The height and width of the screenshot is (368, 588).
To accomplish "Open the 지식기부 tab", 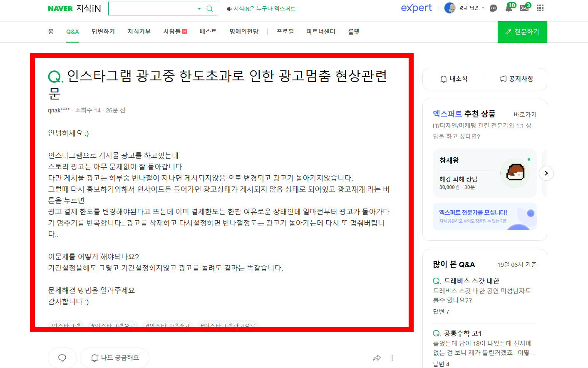I will (x=139, y=32).
